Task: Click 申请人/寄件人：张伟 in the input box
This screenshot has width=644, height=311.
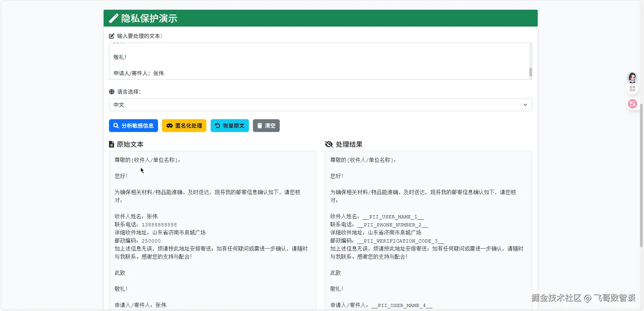Action: [139, 73]
